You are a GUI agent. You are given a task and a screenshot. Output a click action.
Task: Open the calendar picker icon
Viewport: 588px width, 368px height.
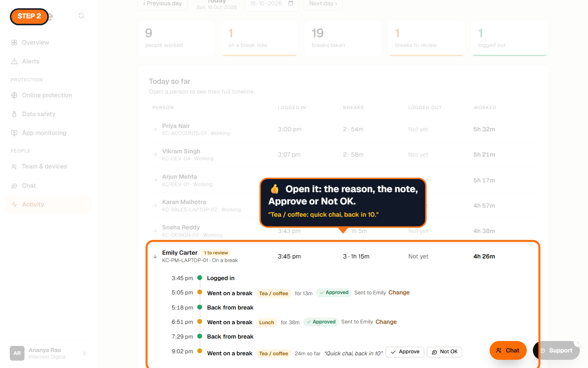tap(291, 3)
